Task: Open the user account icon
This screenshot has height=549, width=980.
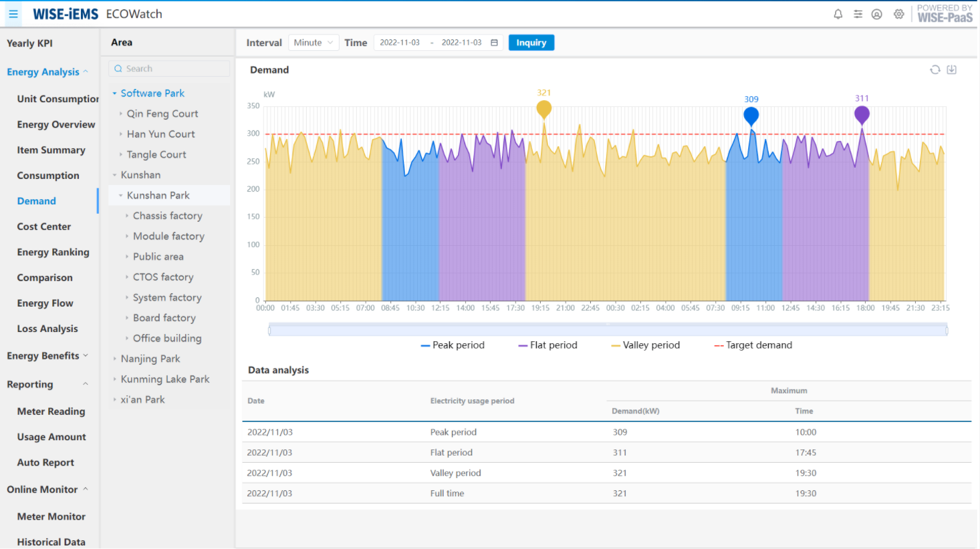Action: (877, 13)
